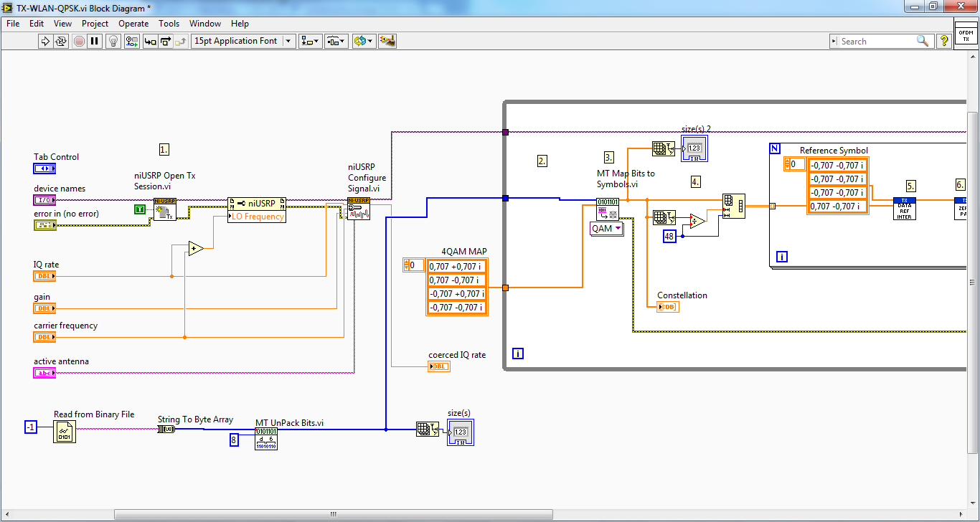
Task: Click the search magnifier icon
Action: 923,41
